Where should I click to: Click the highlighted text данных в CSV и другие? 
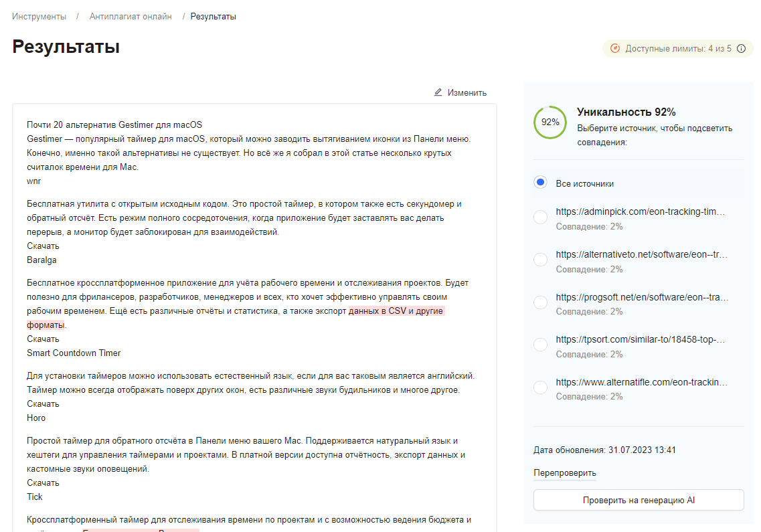[x=396, y=311]
